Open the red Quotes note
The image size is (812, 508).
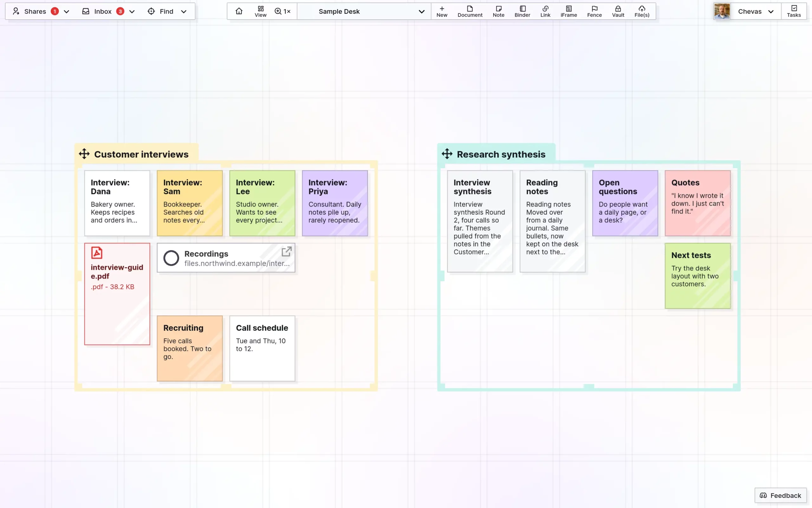click(697, 203)
